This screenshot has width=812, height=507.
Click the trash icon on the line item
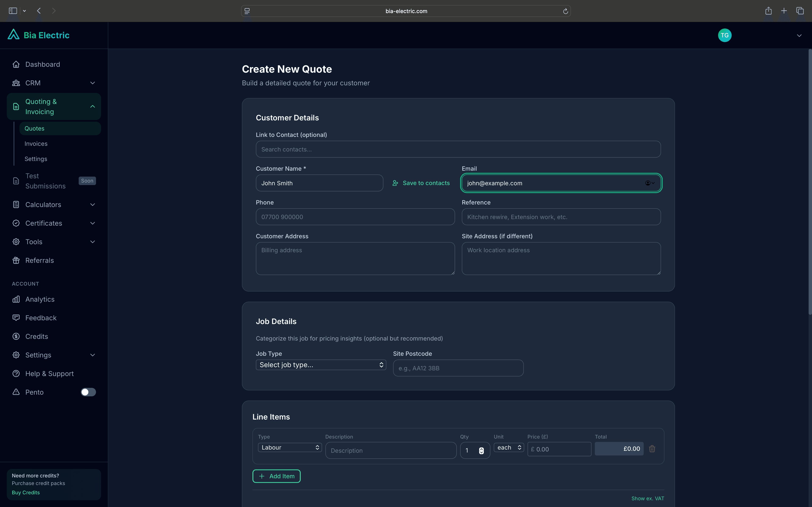(x=652, y=449)
